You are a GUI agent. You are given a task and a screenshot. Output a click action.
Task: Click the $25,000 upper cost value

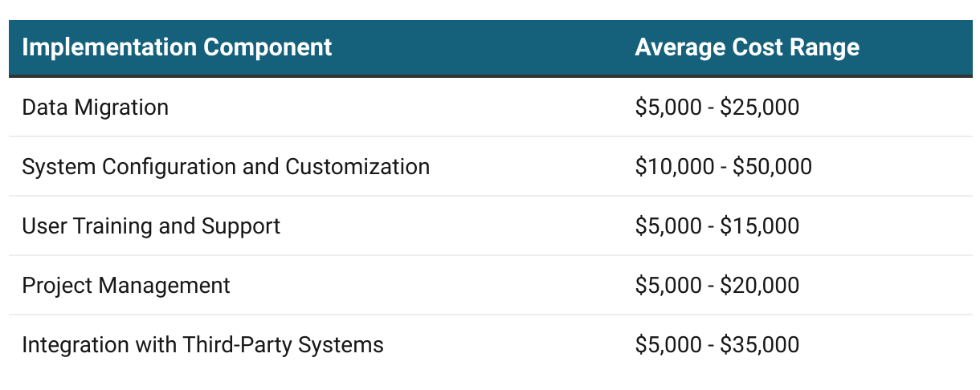[760, 108]
